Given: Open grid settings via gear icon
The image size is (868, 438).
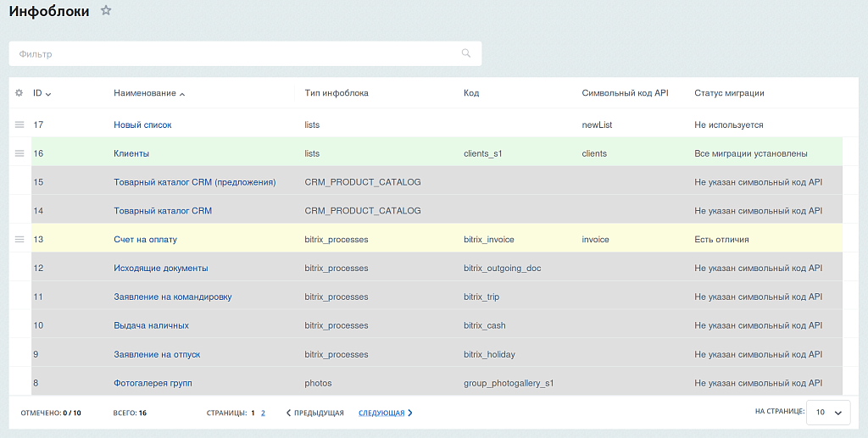Looking at the screenshot, I should click(19, 93).
